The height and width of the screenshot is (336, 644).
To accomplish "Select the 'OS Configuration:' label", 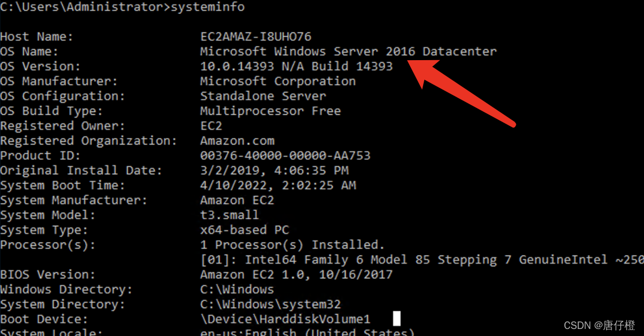I will (x=62, y=96).
